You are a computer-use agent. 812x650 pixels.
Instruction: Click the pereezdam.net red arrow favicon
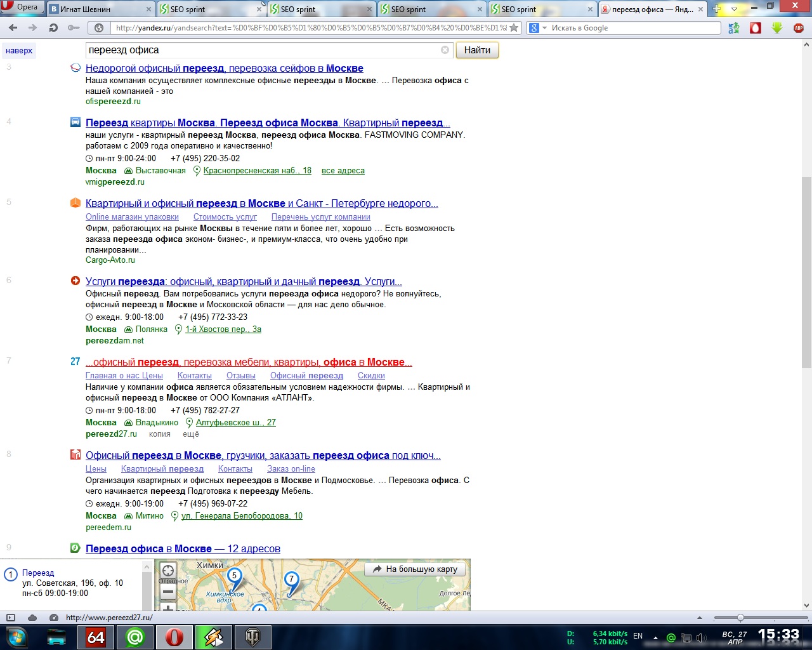(75, 281)
